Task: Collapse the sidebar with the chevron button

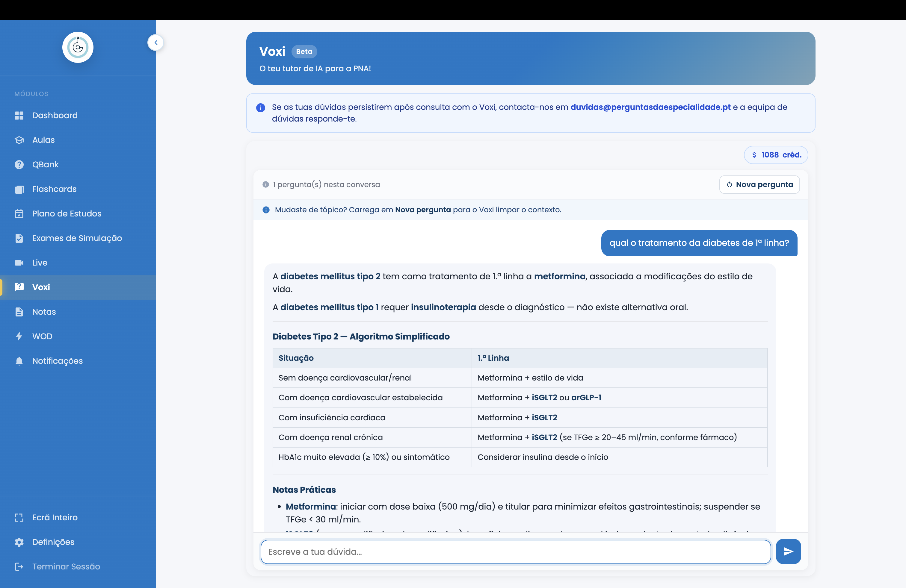Action: pos(156,43)
